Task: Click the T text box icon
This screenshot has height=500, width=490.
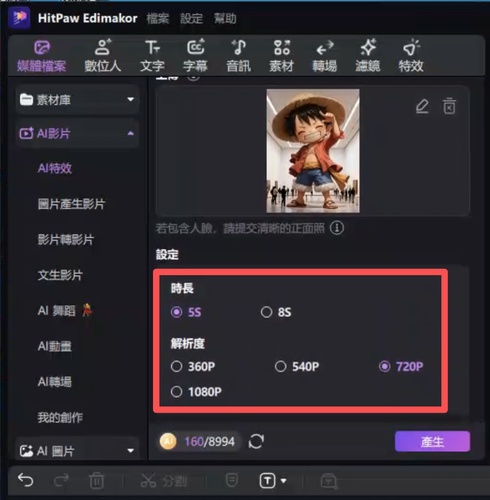Action: [x=267, y=480]
